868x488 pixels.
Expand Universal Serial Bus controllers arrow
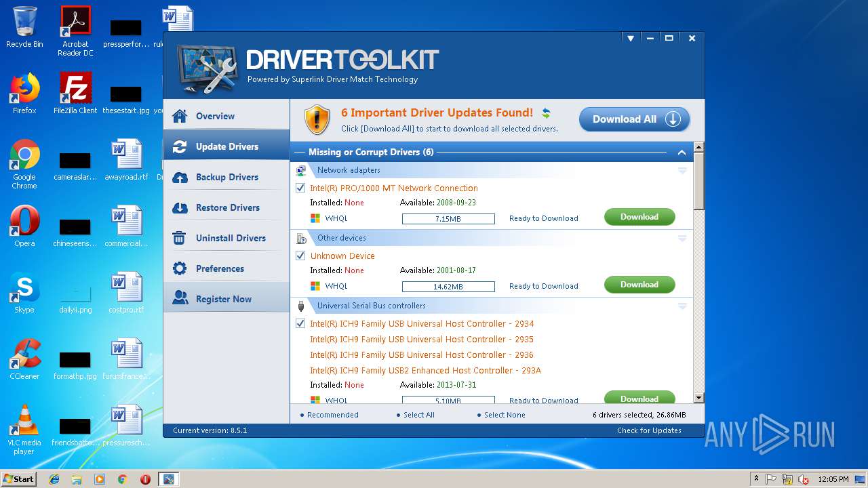click(682, 306)
